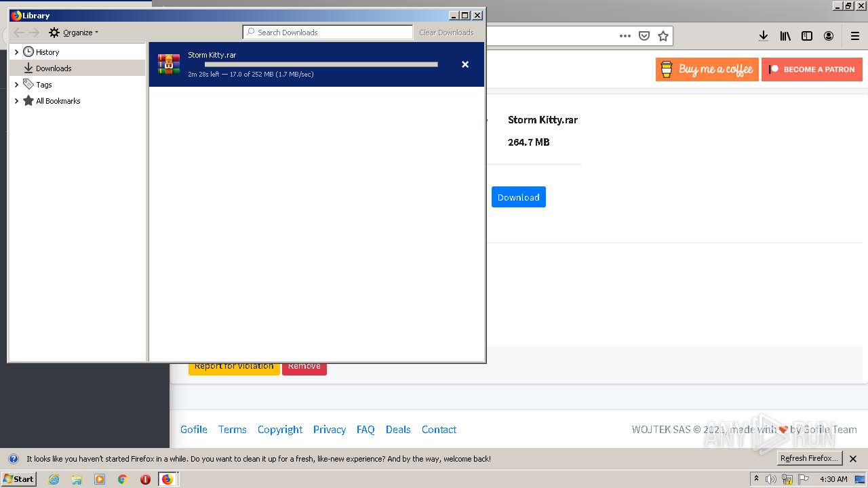Click the blue Download button
This screenshot has width=868, height=488.
tap(519, 197)
